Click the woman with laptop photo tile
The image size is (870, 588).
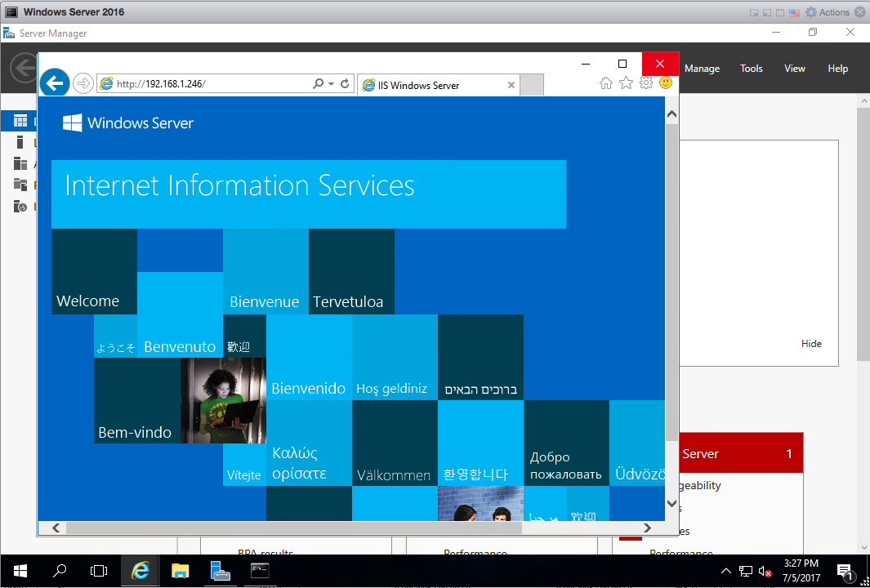[x=223, y=400]
